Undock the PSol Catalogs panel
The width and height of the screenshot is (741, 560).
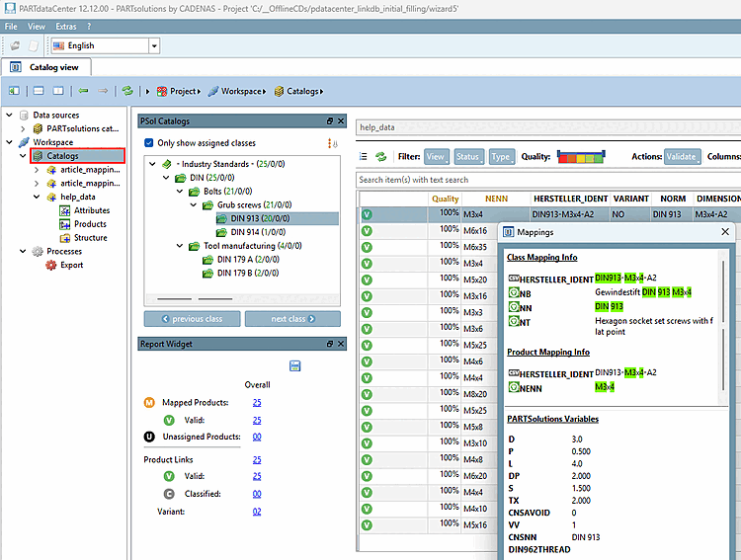pos(330,120)
